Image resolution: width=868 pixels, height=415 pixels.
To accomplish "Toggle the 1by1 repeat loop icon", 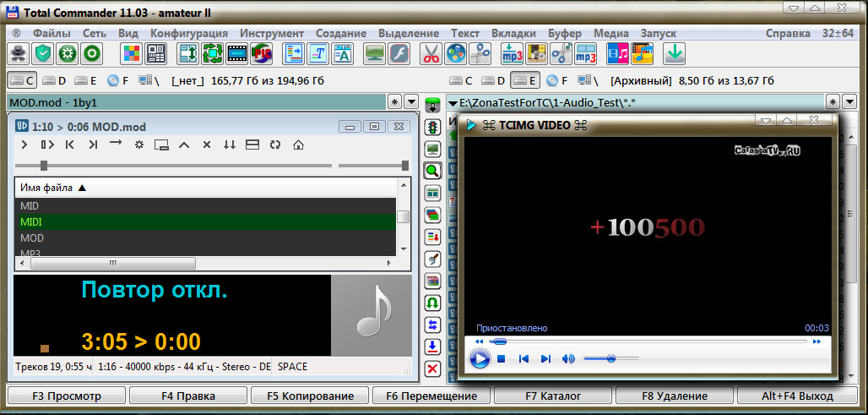I will click(x=275, y=145).
